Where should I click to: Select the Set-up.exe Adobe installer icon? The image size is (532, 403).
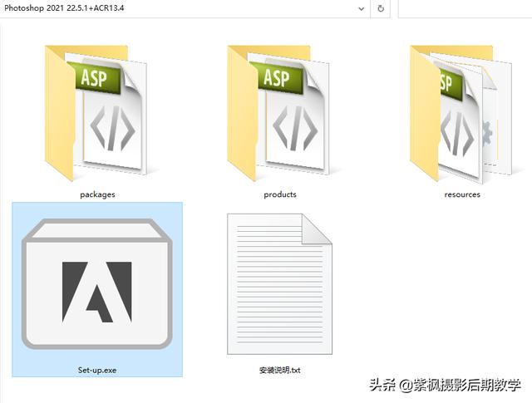point(97,283)
